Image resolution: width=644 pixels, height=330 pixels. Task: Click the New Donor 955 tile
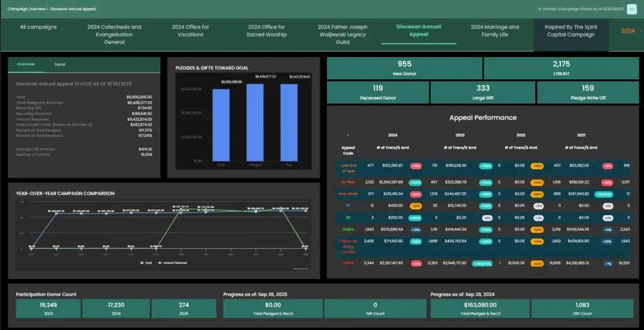(x=404, y=68)
